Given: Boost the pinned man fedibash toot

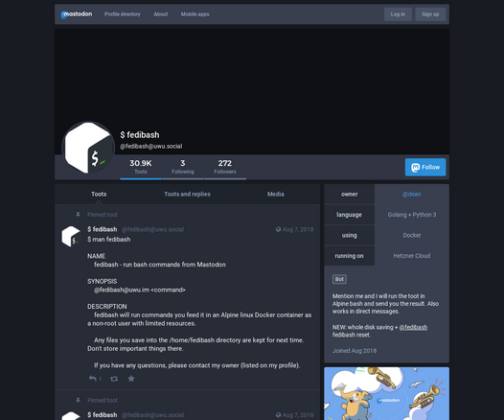Looking at the screenshot, I should (114, 379).
